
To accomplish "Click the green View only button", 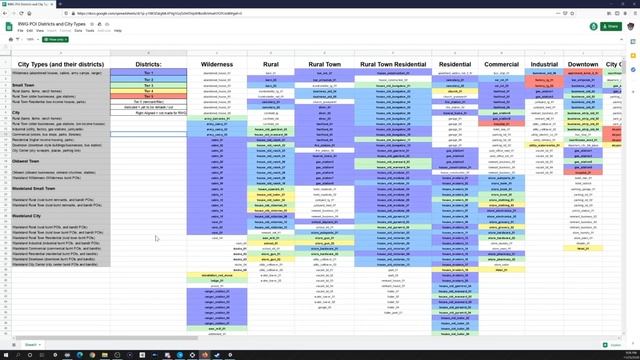I will (x=55, y=40).
